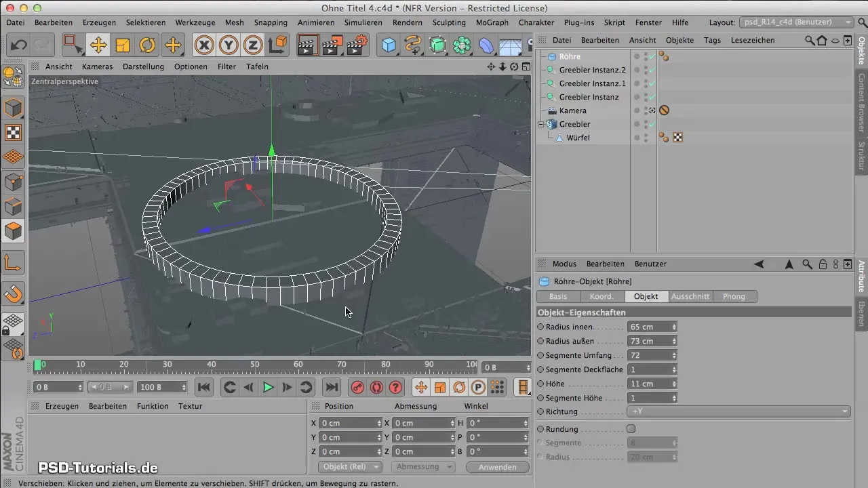Click the Position X coordinate field
Image resolution: width=868 pixels, height=488 pixels.
pos(351,423)
